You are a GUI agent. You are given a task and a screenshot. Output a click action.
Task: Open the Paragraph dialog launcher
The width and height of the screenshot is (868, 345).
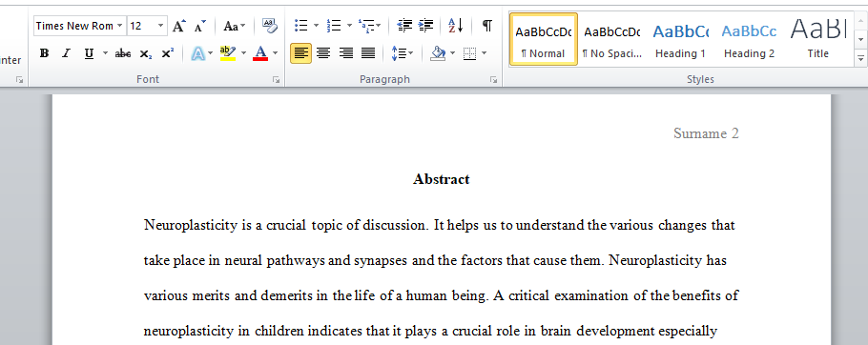[493, 80]
